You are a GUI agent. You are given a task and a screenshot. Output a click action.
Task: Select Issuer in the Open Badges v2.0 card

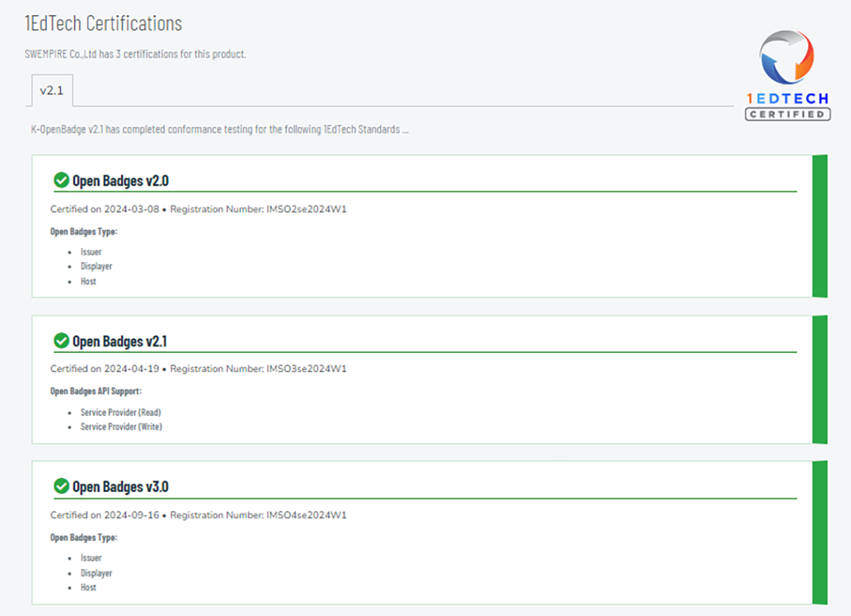pos(91,252)
